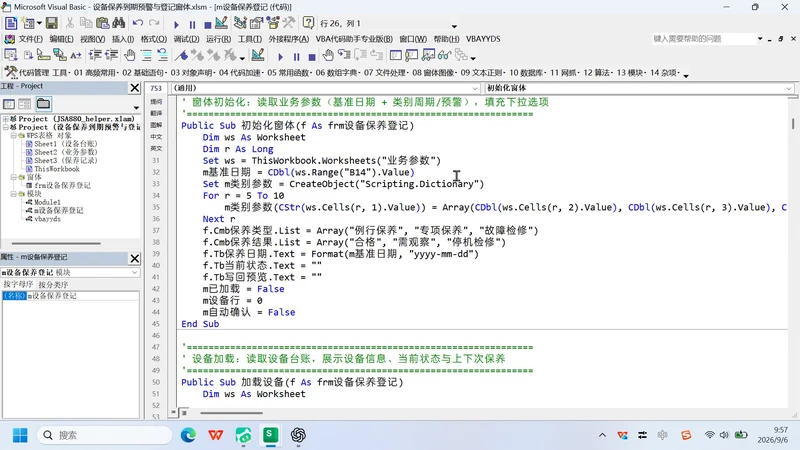Screen dimensions: 800x450
Task: Click the Step Over icon in the debug toolbar
Action: pyautogui.click(x=361, y=55)
